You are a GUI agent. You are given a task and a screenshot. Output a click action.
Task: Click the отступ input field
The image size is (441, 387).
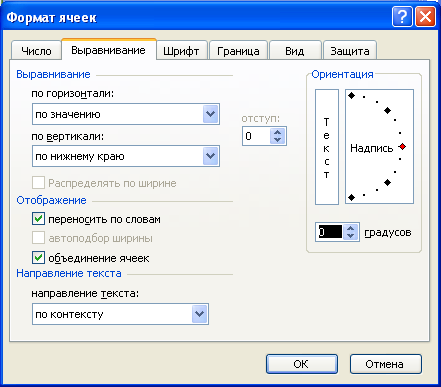(x=256, y=136)
